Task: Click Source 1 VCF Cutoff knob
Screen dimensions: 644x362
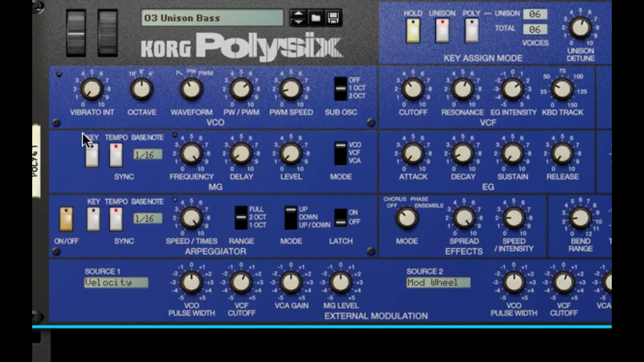Action: point(241,283)
